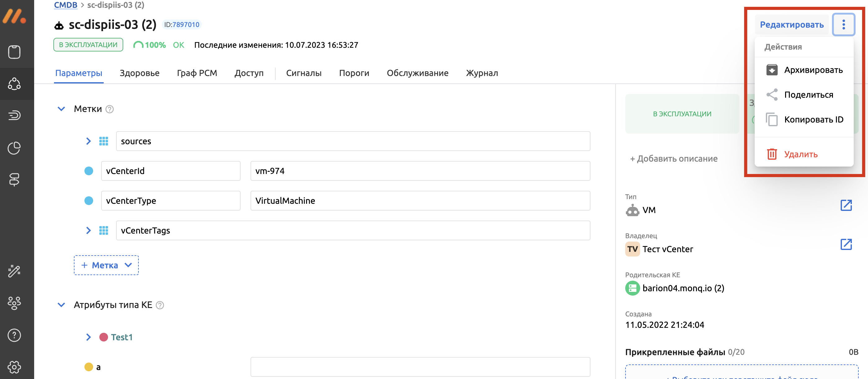This screenshot has height=379, width=868.
Task: Open the pie chart reports icon
Action: coord(14,148)
